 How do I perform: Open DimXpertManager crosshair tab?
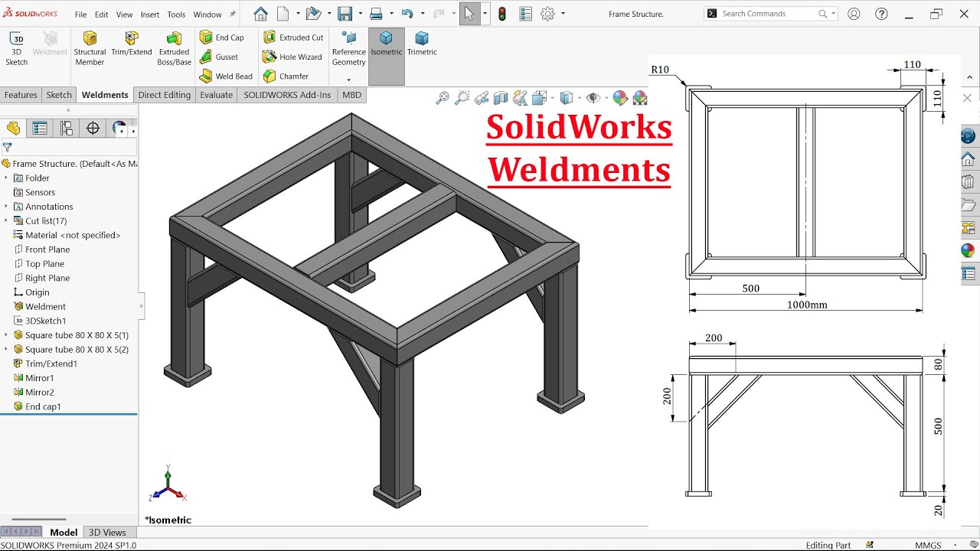93,129
